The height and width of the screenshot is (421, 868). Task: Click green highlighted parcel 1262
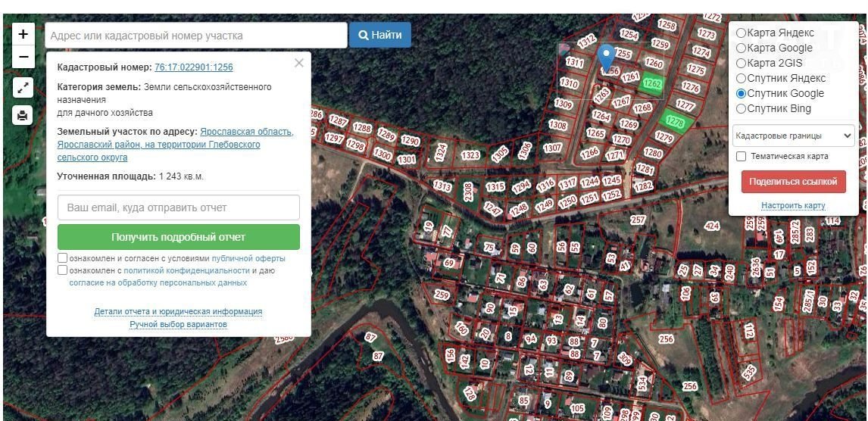pos(652,83)
